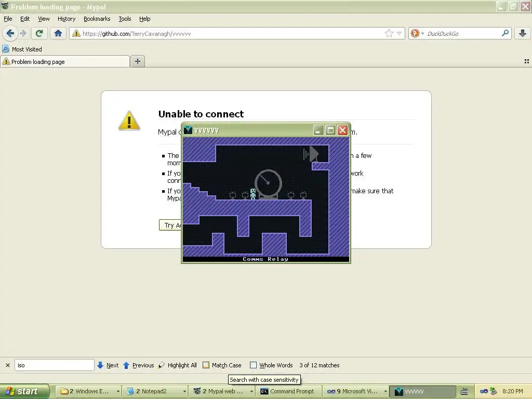The height and width of the screenshot is (399, 532).
Task: Click the infinity tray icon
Action: 484,391
